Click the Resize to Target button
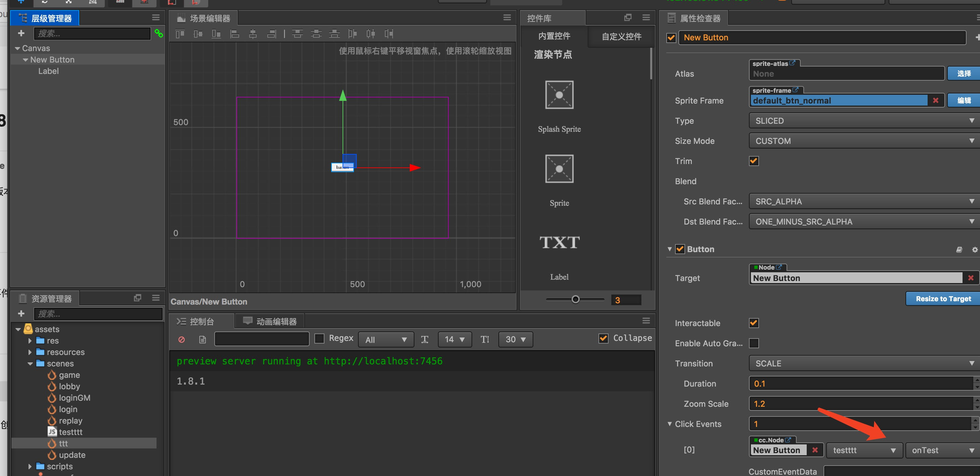This screenshot has width=980, height=476. point(943,299)
